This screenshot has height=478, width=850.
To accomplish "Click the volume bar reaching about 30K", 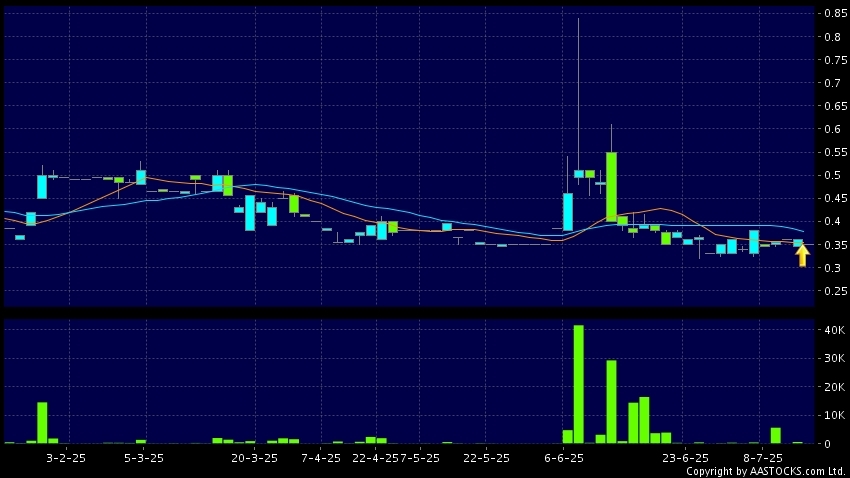I will 611,402.
